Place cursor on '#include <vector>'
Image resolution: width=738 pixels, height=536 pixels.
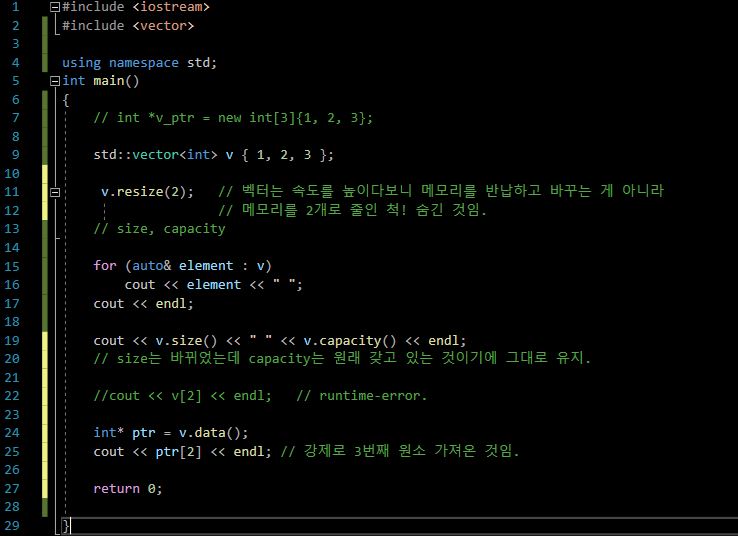point(128,25)
